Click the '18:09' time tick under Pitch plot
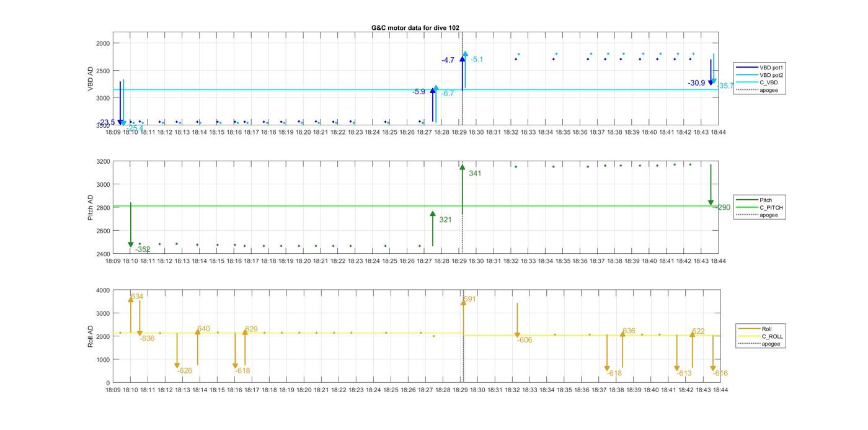The height and width of the screenshot is (430, 868). [x=113, y=261]
